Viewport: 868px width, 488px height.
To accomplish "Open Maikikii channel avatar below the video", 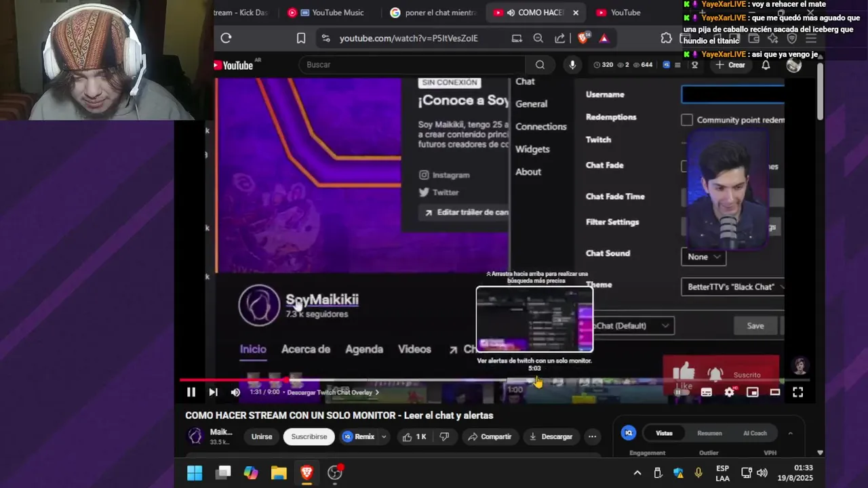I will (195, 436).
